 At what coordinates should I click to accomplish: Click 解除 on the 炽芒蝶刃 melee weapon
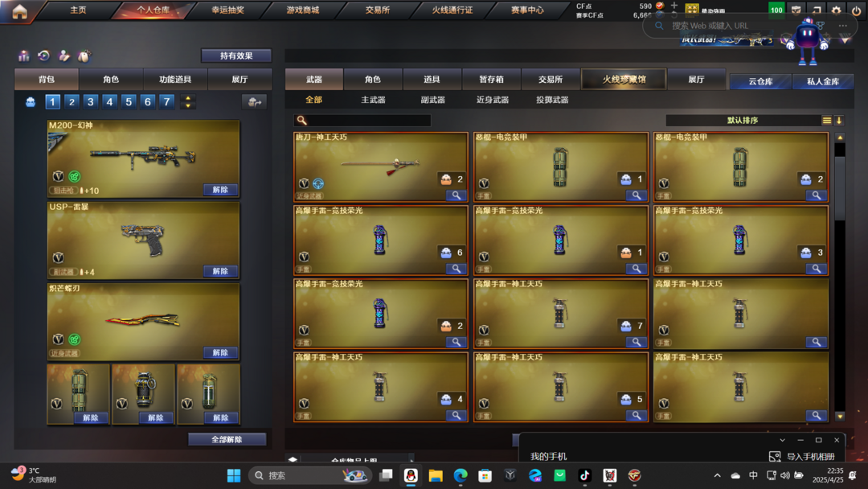click(220, 352)
